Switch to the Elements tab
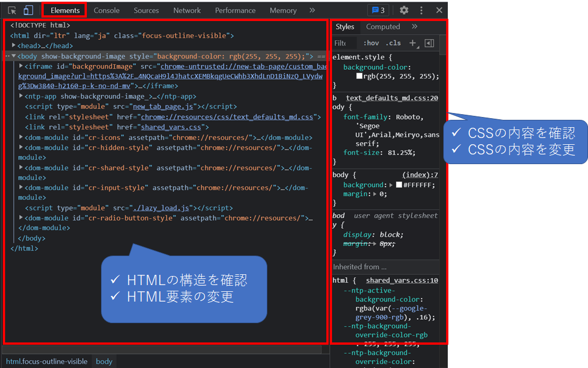The image size is (588, 368). point(65,10)
